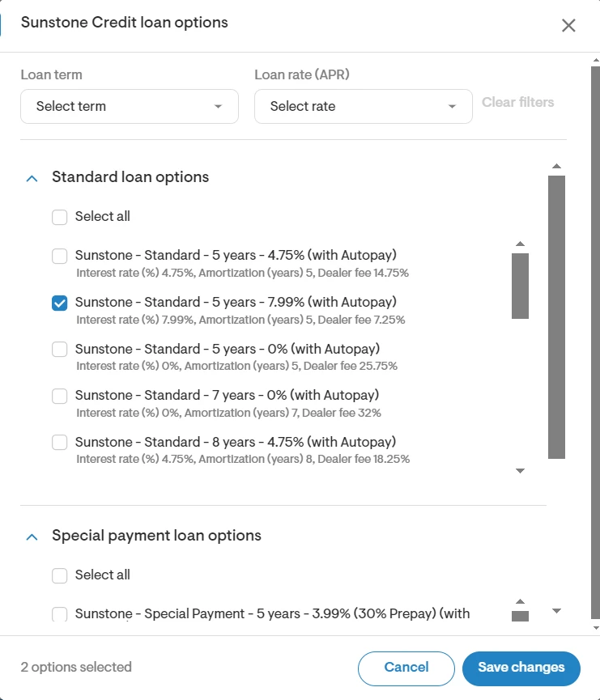Open the Loan term dropdown

pos(130,106)
